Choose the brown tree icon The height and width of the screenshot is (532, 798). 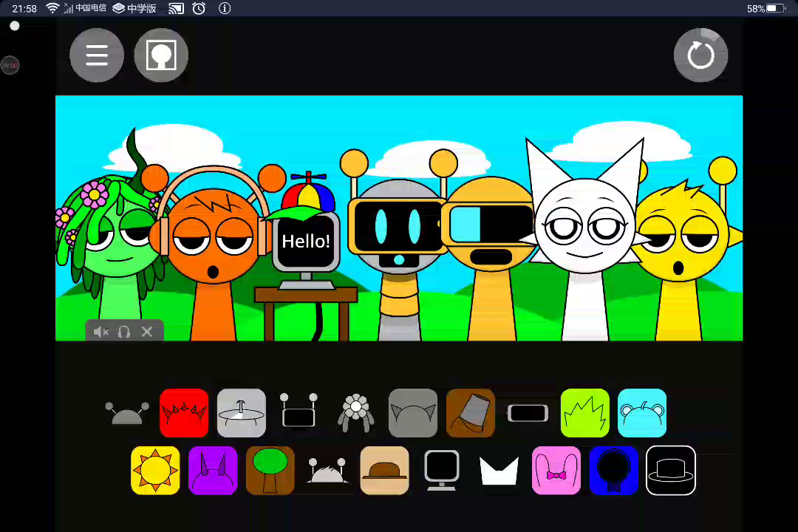tap(270, 471)
